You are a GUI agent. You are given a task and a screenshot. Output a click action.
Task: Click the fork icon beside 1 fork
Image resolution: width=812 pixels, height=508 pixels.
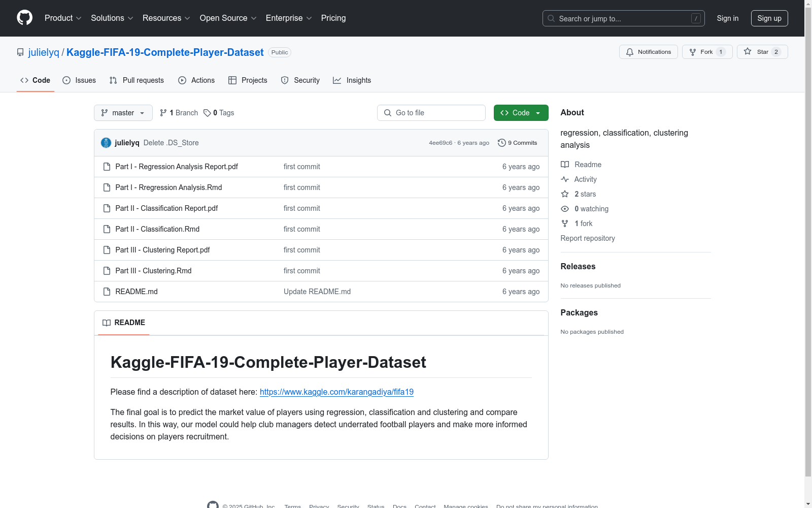click(x=565, y=224)
